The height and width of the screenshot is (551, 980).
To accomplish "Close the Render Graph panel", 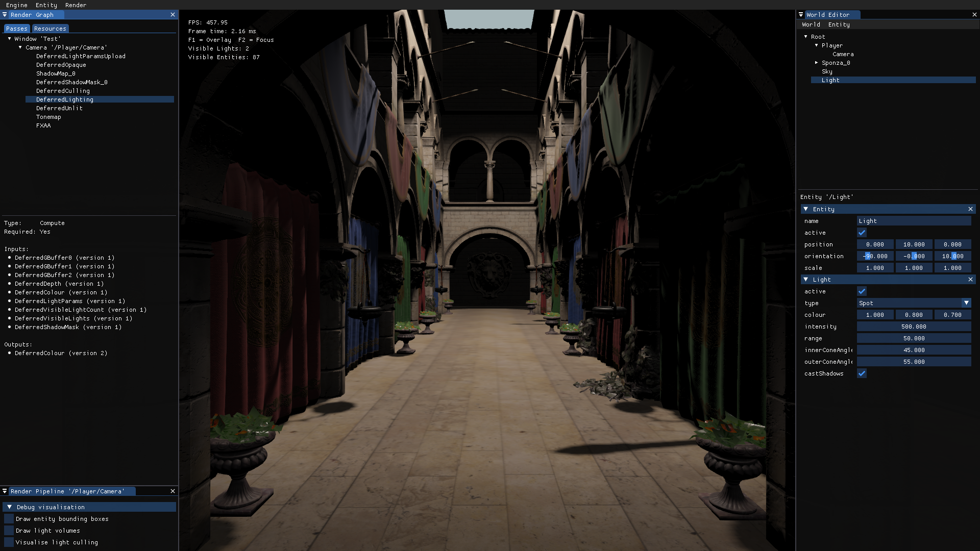I will pos(173,15).
